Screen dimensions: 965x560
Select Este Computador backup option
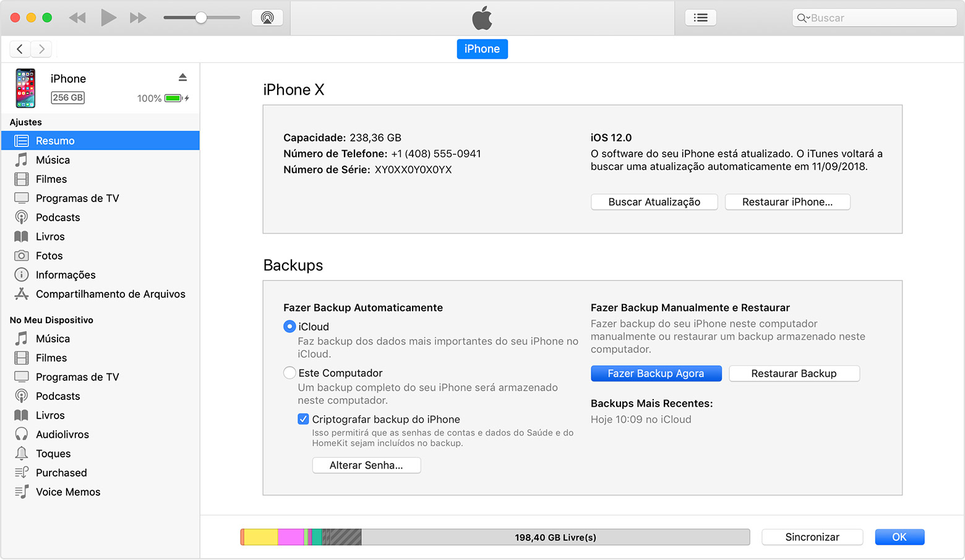(x=289, y=373)
